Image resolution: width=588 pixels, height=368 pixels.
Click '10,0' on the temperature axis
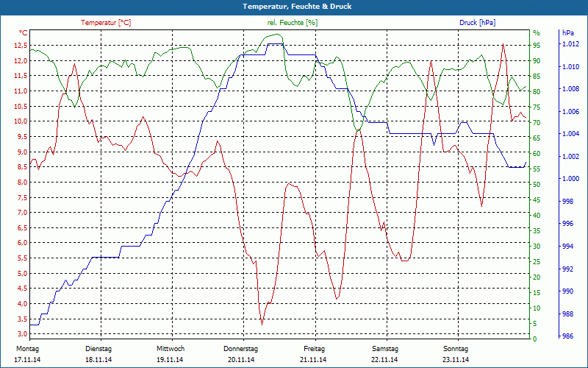(x=21, y=121)
